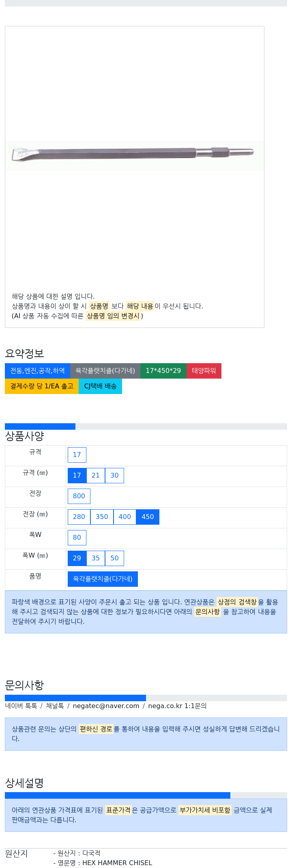Choose 규격 option 21 mm
The width and height of the screenshot is (292, 868).
click(96, 476)
